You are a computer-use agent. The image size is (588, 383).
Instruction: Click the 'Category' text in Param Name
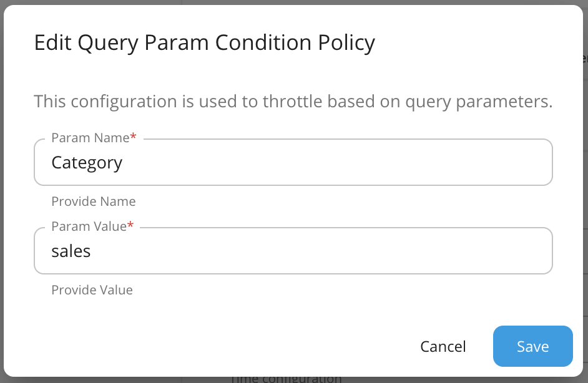[x=87, y=163]
